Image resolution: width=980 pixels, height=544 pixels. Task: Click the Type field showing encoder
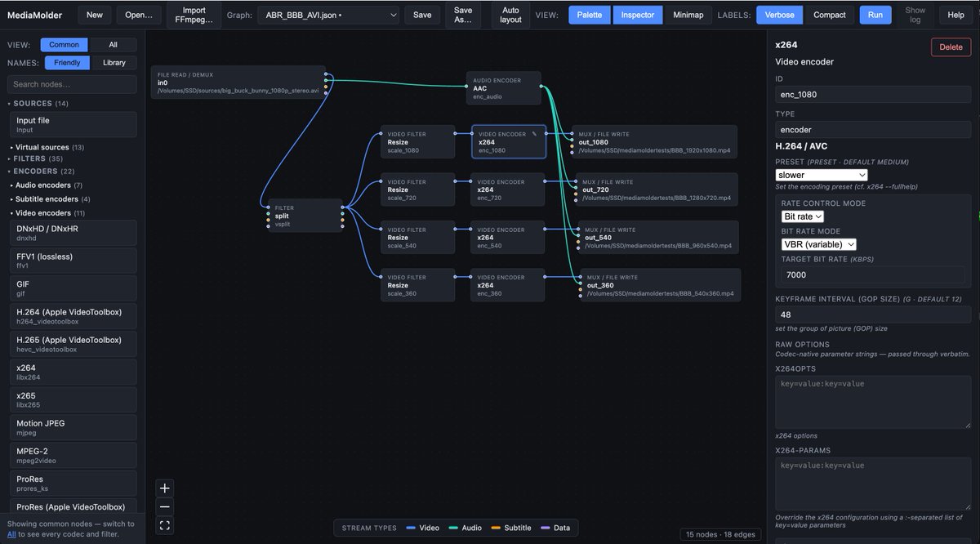click(873, 129)
